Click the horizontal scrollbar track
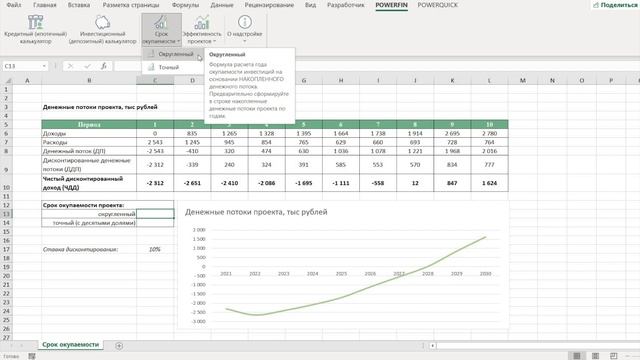 tap(537, 346)
